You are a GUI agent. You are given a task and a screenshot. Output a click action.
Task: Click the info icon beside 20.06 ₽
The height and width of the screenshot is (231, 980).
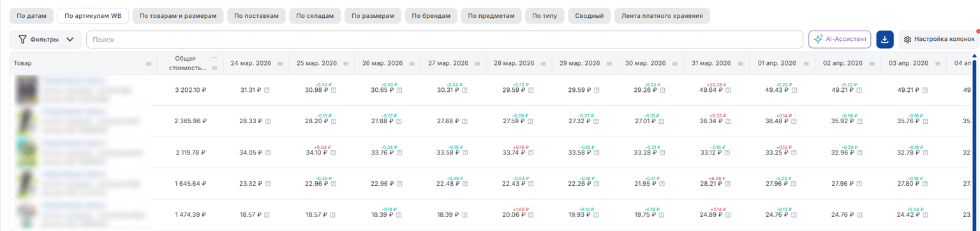pos(531,216)
